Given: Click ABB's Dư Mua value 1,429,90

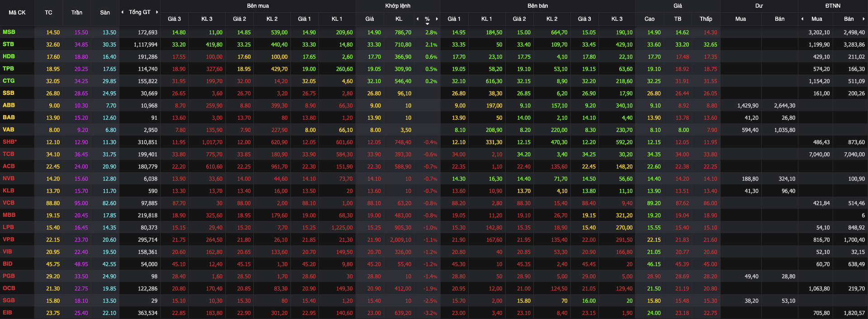Looking at the screenshot, I should coord(748,106).
